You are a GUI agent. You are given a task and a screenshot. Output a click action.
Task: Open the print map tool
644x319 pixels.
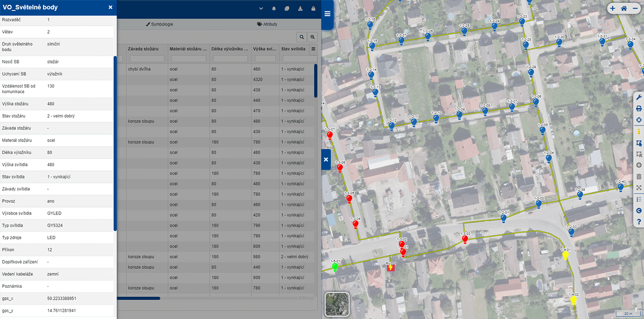pyautogui.click(x=639, y=109)
